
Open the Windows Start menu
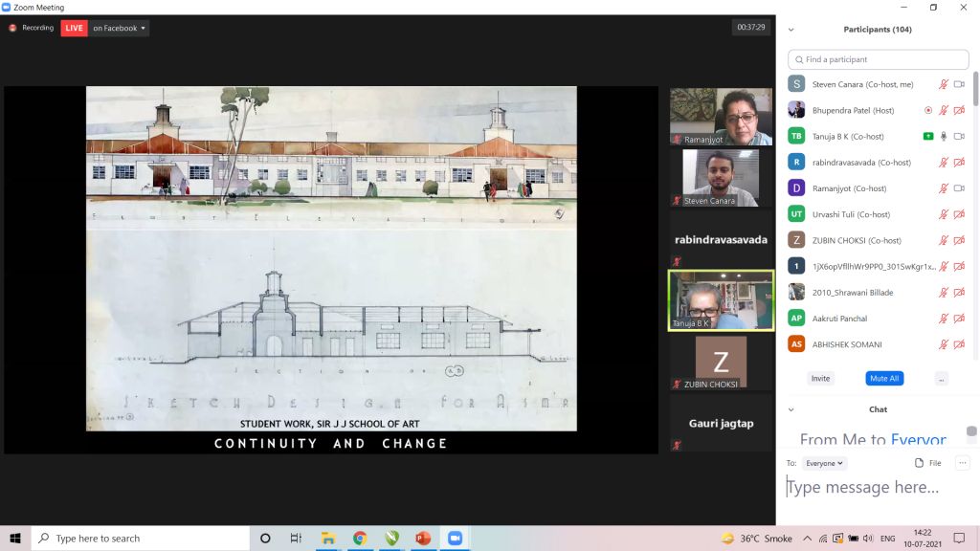pyautogui.click(x=15, y=538)
